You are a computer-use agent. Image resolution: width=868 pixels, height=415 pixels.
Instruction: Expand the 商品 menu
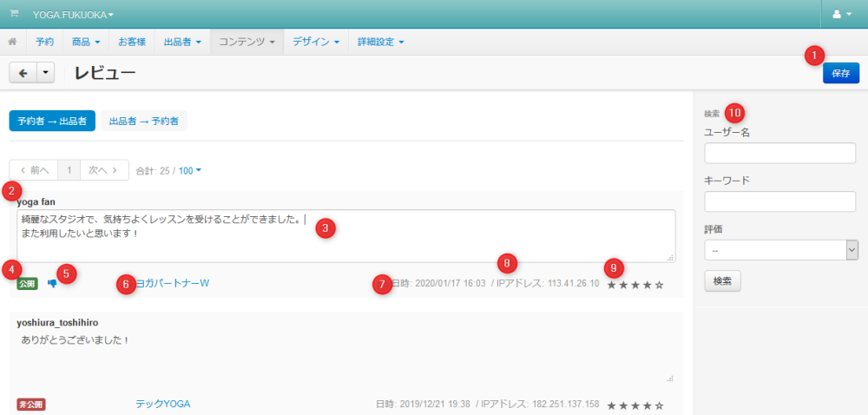pos(86,42)
